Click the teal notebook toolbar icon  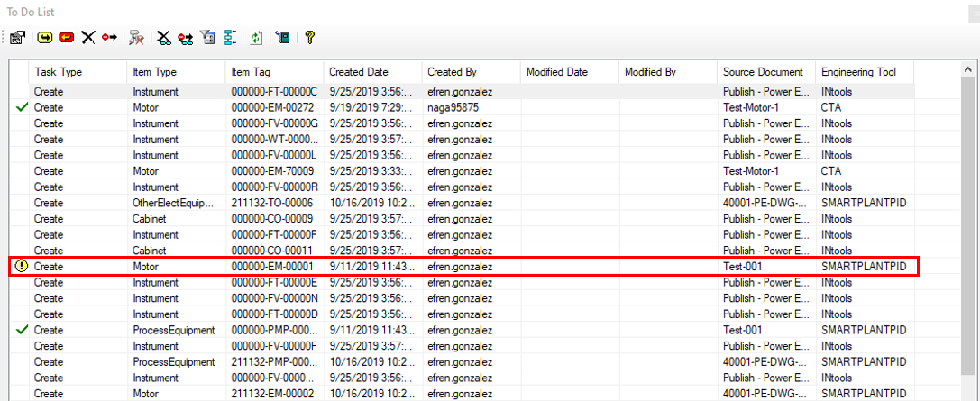283,37
